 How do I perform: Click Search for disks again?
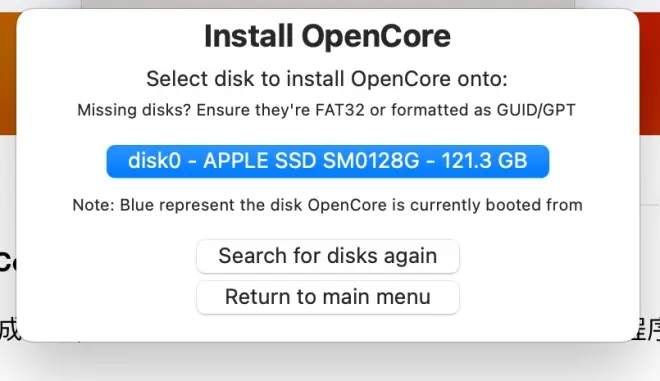click(x=327, y=256)
